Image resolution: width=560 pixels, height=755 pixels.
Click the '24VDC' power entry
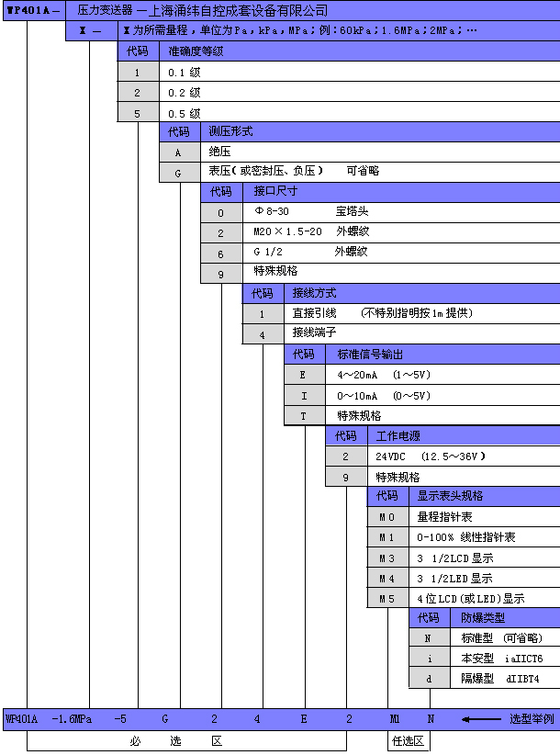point(390,456)
